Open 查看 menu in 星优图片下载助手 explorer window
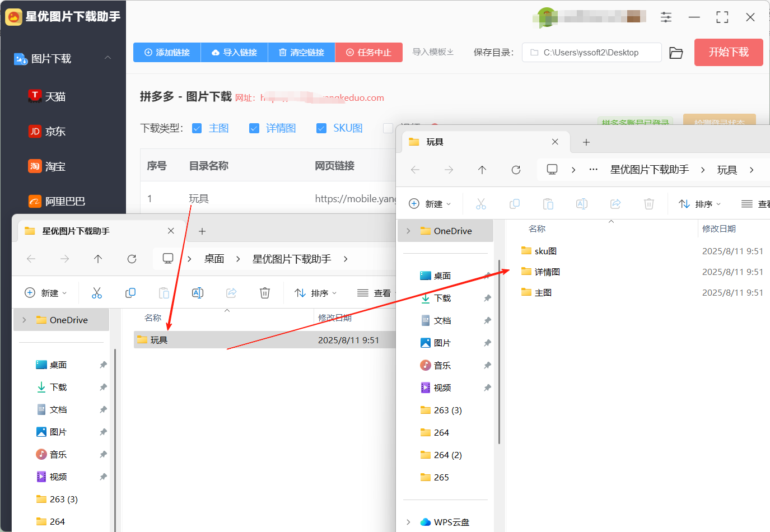Screen dimensions: 770x532 click(374, 293)
